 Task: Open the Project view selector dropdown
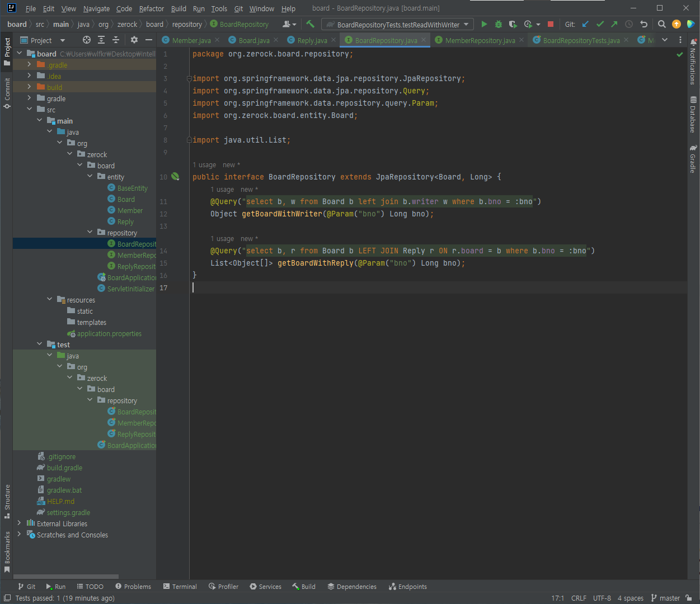pos(43,40)
